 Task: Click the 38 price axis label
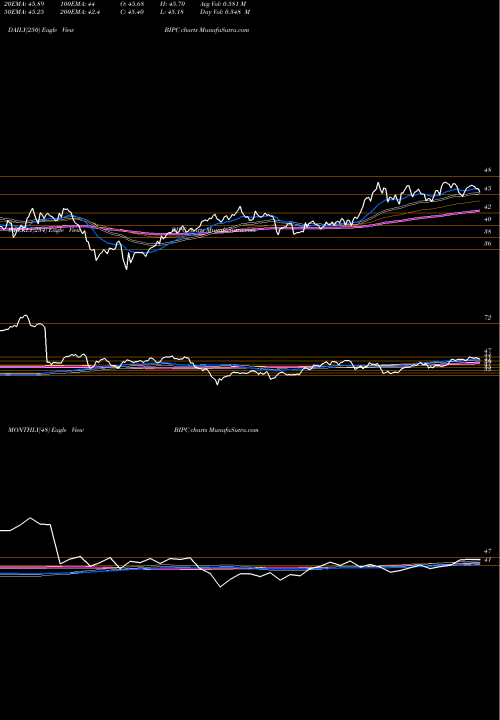coord(487,231)
